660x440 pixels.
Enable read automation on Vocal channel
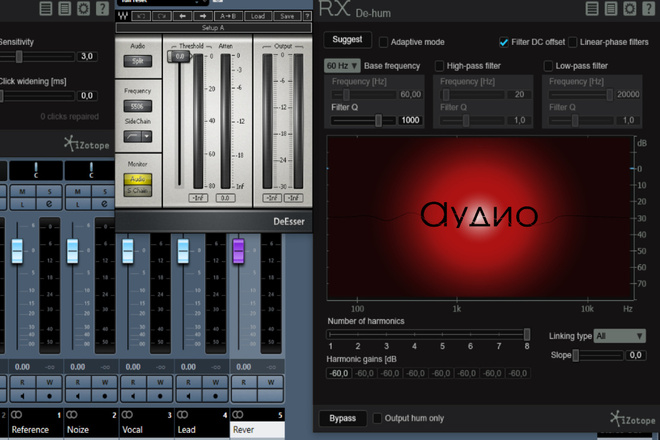(133, 382)
